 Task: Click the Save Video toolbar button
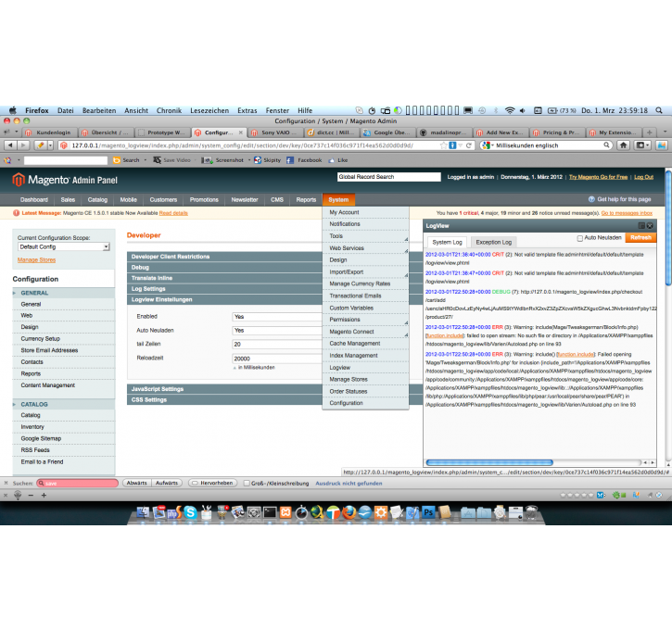pyautogui.click(x=171, y=160)
